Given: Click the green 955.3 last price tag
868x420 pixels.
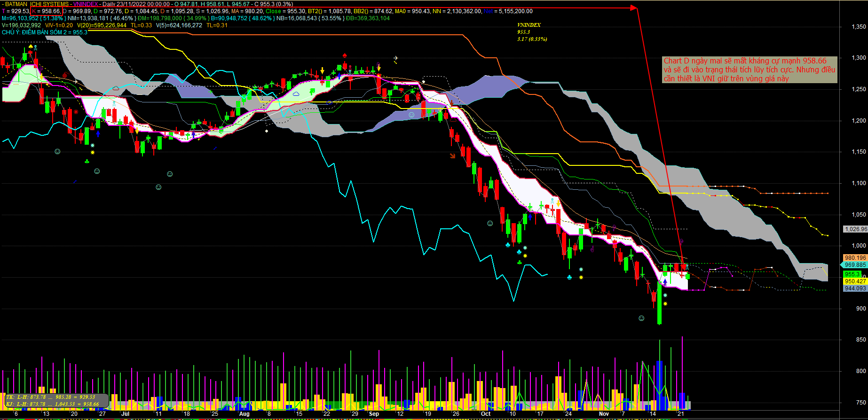Looking at the screenshot, I should [852, 274].
